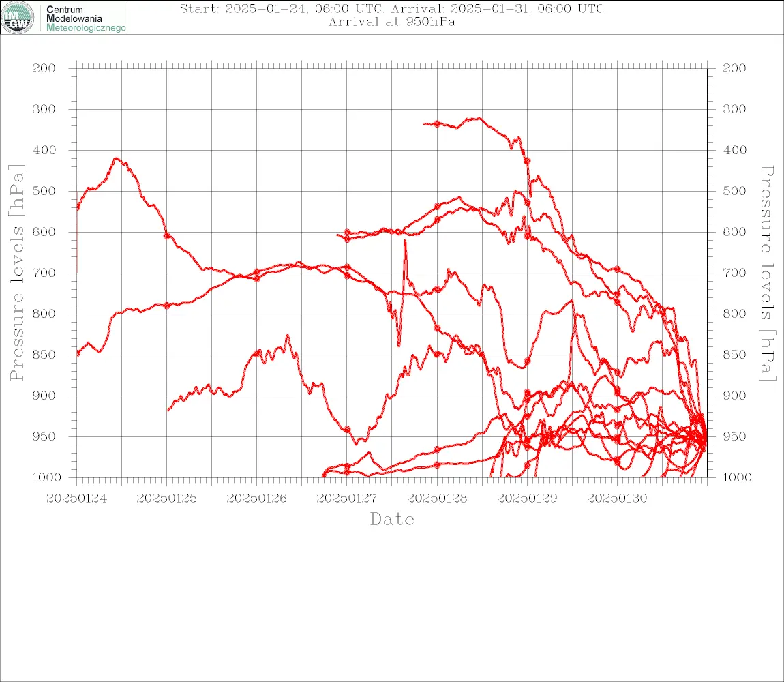Click the left axis 700 label
The width and height of the screenshot is (784, 682).
click(44, 273)
